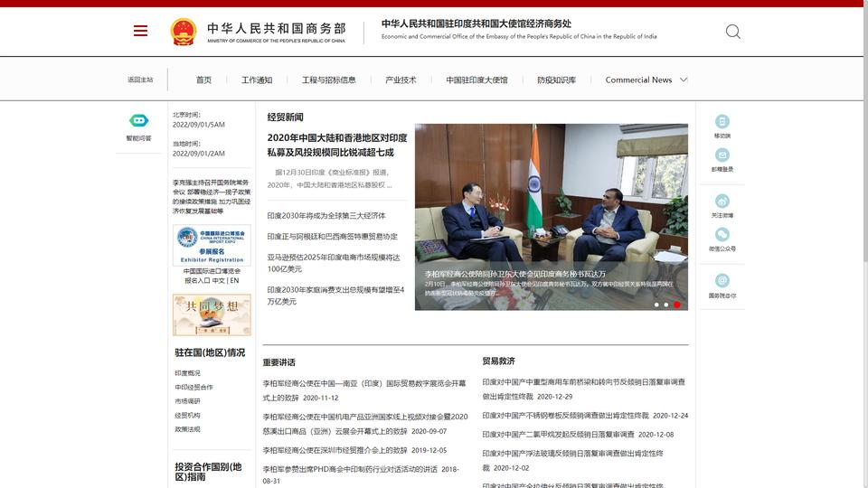Click the Economic and Commercial Office title text
The height and width of the screenshot is (488, 868).
pyautogui.click(x=519, y=36)
